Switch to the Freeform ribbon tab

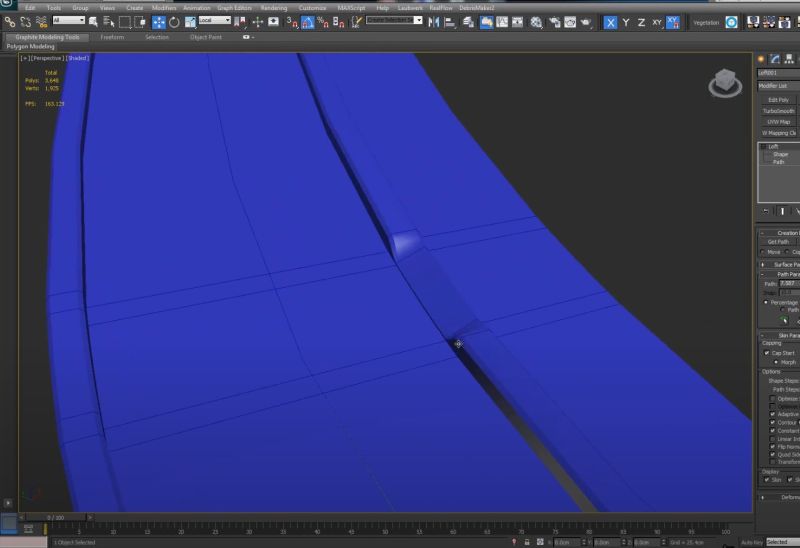(112, 37)
